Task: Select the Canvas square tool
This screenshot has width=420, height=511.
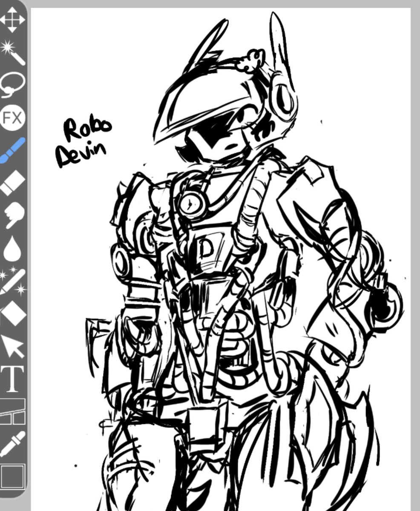Action: tap(12, 477)
